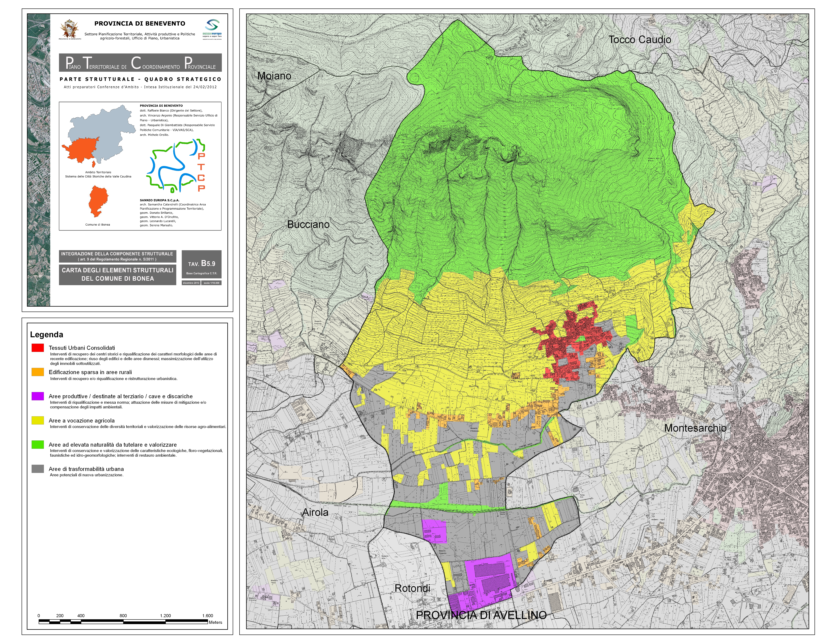834x644 pixels.
Task: Click 'Ambito Territoriale' caption under province map
Action: (98, 172)
